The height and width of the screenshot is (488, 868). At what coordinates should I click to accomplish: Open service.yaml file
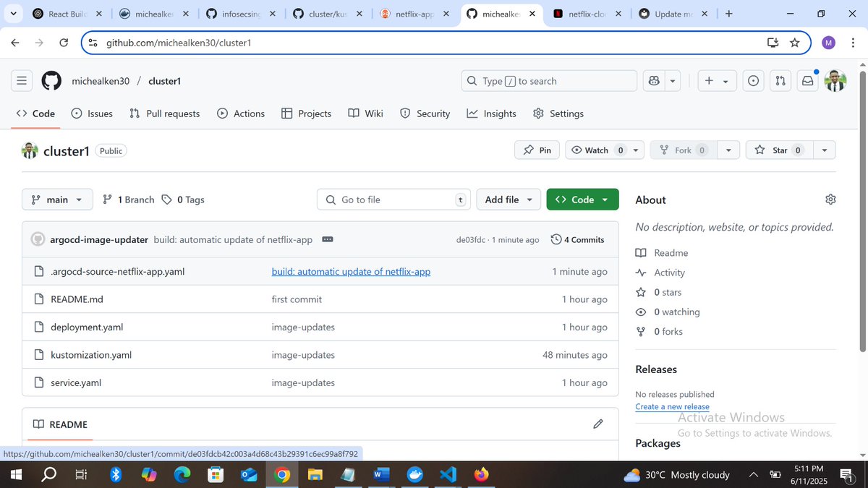[76, 382]
